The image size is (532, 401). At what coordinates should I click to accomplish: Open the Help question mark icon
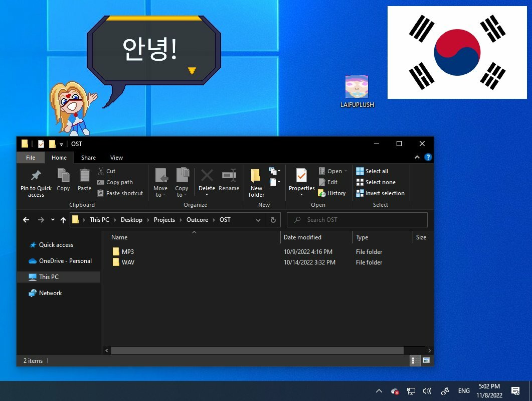(x=428, y=157)
